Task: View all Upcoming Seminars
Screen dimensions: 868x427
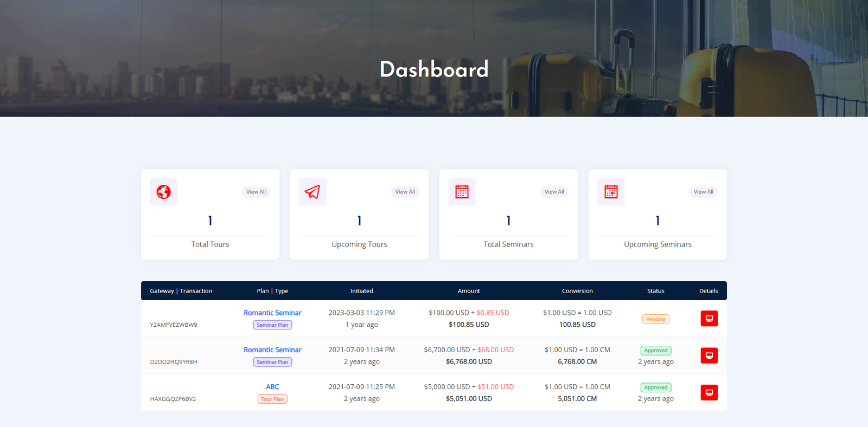Action: point(703,192)
